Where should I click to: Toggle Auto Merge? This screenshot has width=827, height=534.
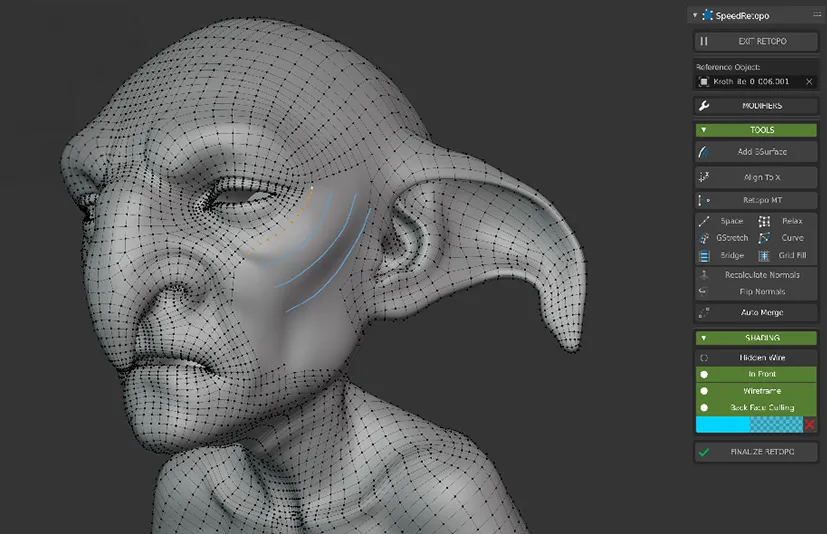click(756, 312)
